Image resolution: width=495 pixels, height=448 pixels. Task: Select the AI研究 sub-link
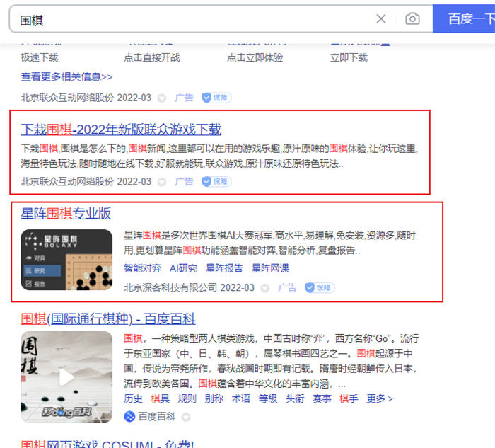click(x=183, y=268)
